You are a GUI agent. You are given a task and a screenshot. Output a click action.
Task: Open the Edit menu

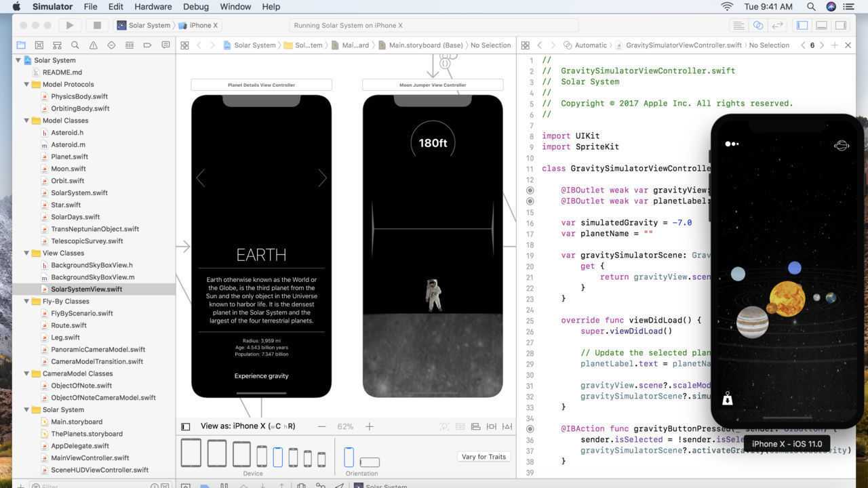tap(116, 7)
